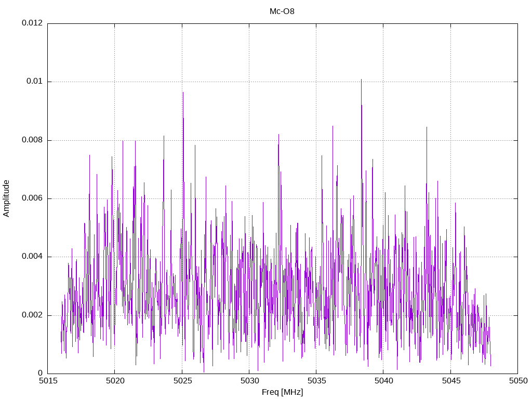Click the 5030 x-axis tick label
Image resolution: width=532 pixels, height=399 pixels.
(x=249, y=381)
